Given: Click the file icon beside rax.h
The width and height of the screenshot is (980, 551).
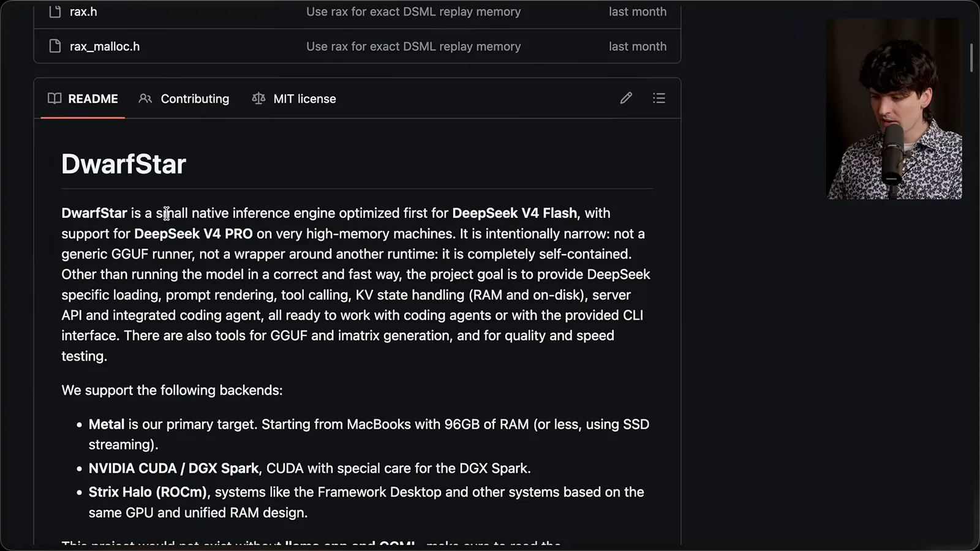Looking at the screenshot, I should click(x=55, y=11).
